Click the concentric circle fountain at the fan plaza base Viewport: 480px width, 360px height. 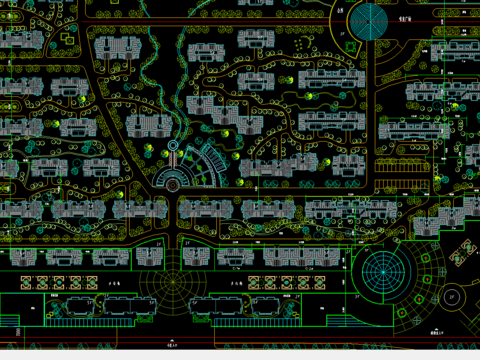pos(172,184)
